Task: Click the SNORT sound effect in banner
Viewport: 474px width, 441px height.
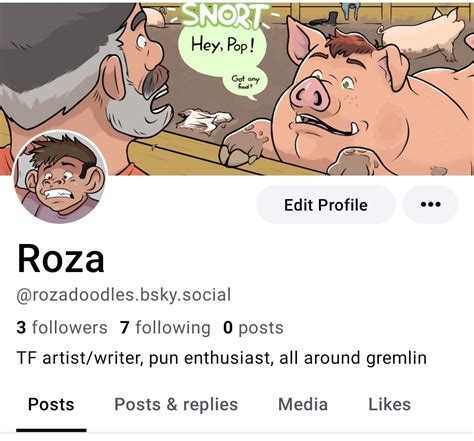Action: pos(225,15)
